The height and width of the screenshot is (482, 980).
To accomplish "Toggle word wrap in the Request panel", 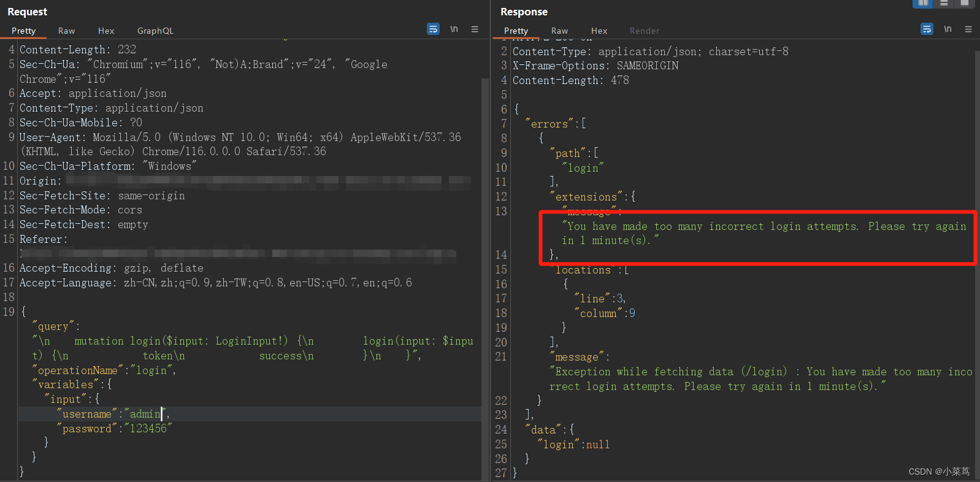I will tap(433, 29).
